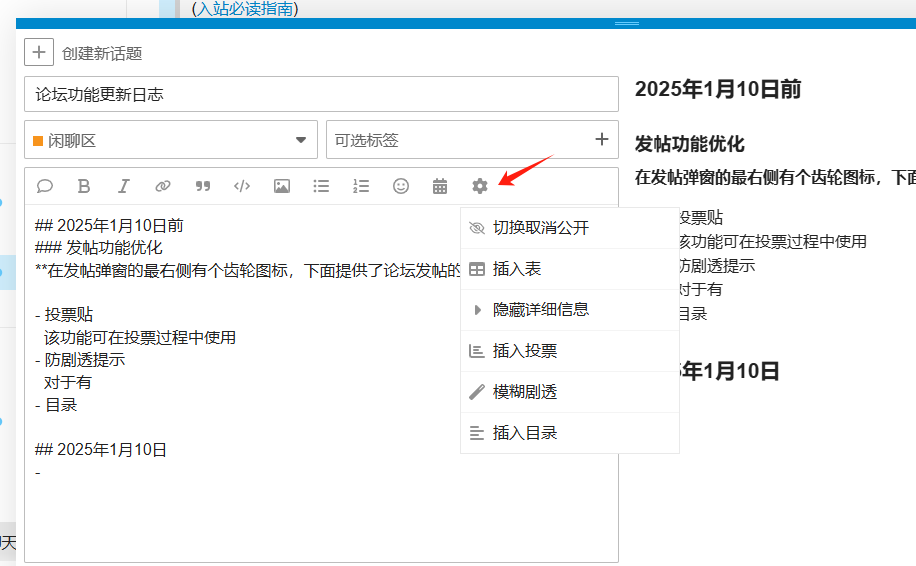Insert a bulleted list
The image size is (916, 566).
coord(321,186)
